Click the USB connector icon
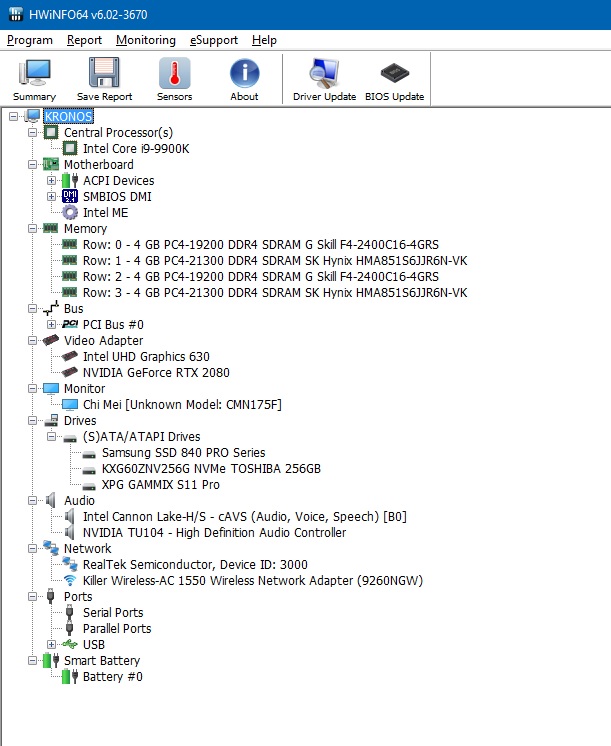 [70, 644]
